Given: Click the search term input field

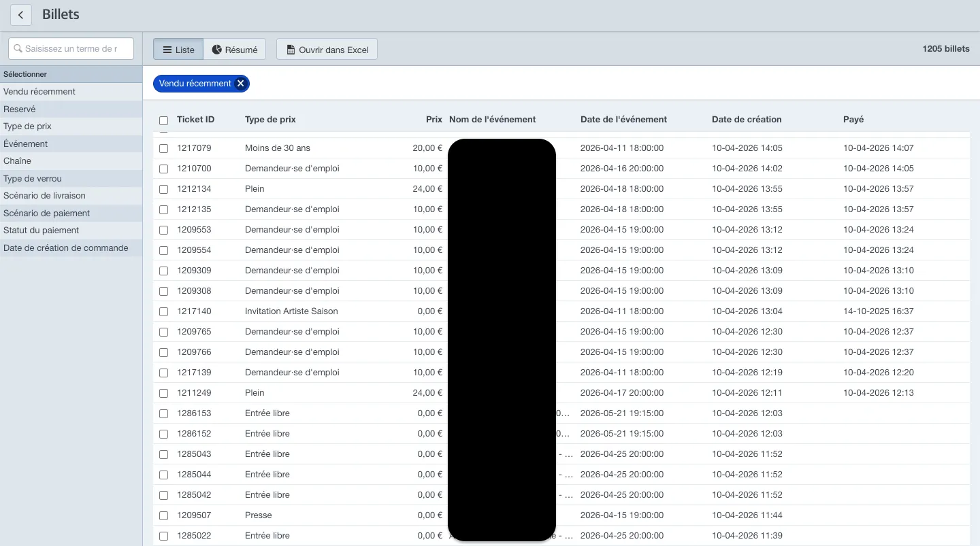Looking at the screenshot, I should [x=71, y=48].
